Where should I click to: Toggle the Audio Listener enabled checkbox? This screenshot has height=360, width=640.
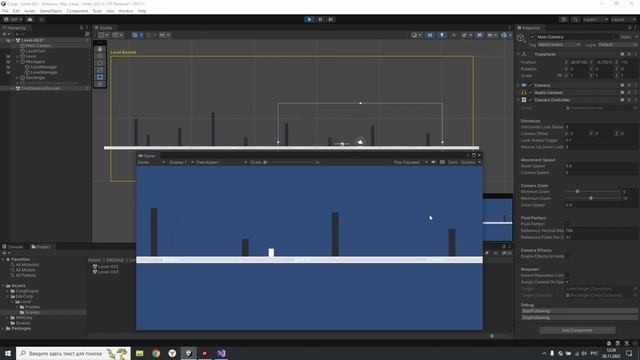click(530, 93)
